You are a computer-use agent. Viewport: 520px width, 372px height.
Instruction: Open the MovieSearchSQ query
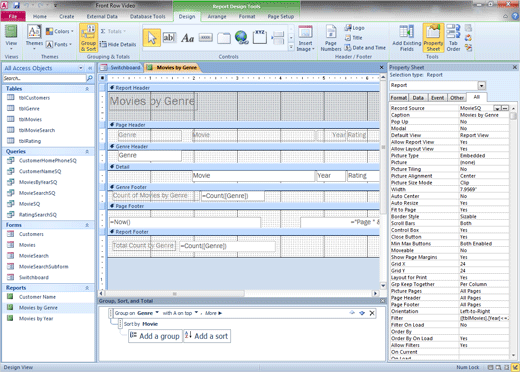pyautogui.click(x=37, y=193)
